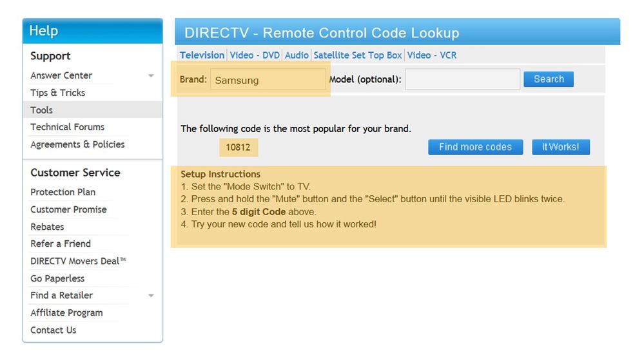Switch to the Television tab

point(202,55)
